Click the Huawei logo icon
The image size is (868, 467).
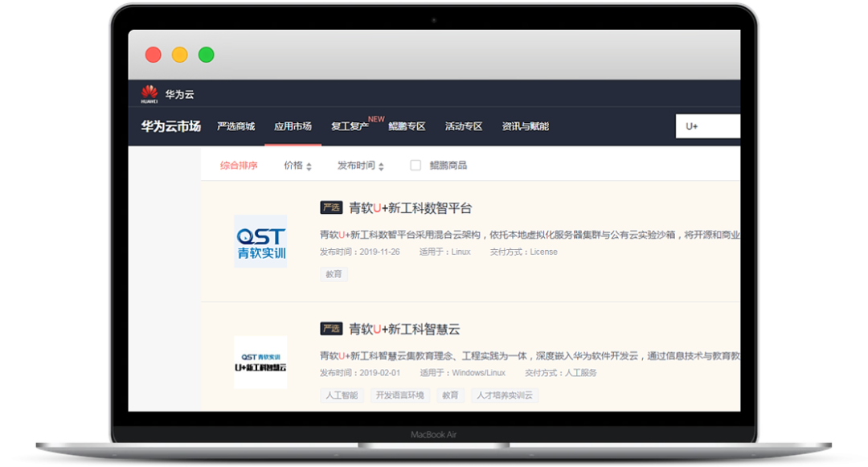pos(149,94)
